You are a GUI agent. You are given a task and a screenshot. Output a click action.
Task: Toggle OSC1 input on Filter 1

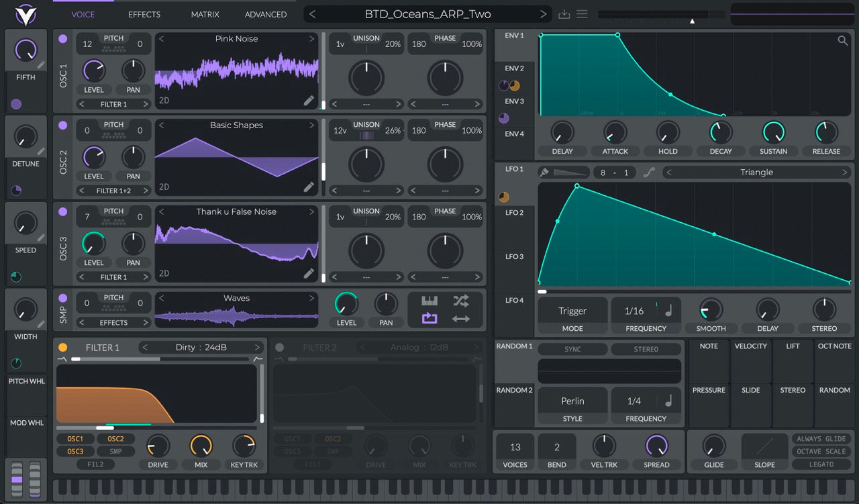pyautogui.click(x=75, y=439)
